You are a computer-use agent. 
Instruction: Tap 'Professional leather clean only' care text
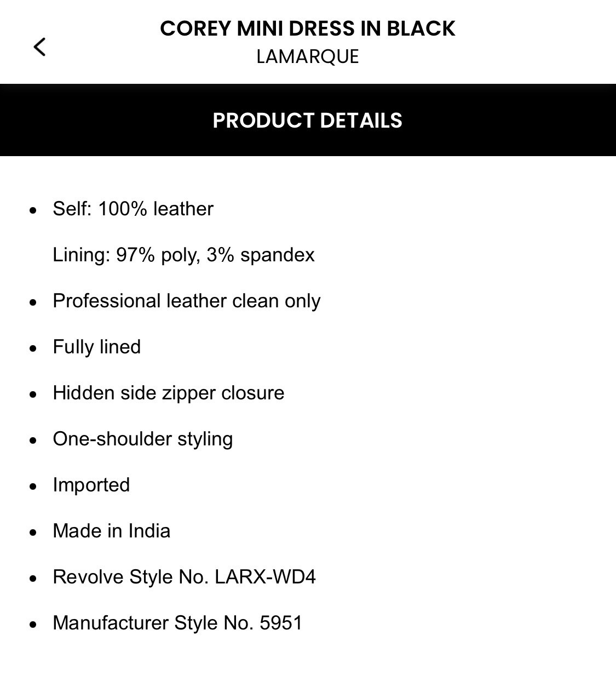pyautogui.click(x=186, y=301)
